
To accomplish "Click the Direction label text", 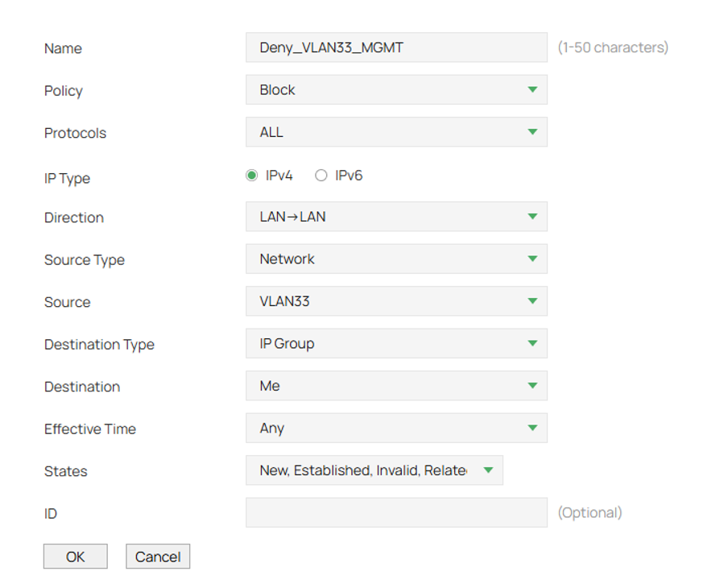I will coord(74,217).
